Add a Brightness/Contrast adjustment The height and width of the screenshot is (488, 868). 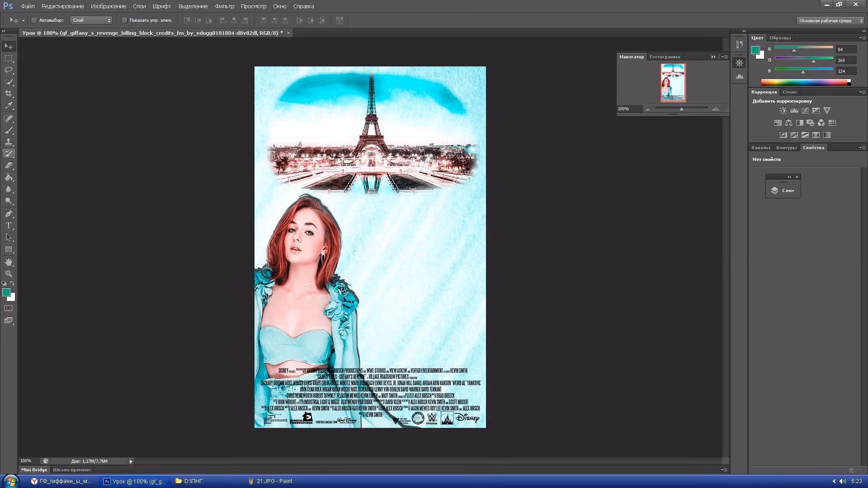[x=783, y=110]
